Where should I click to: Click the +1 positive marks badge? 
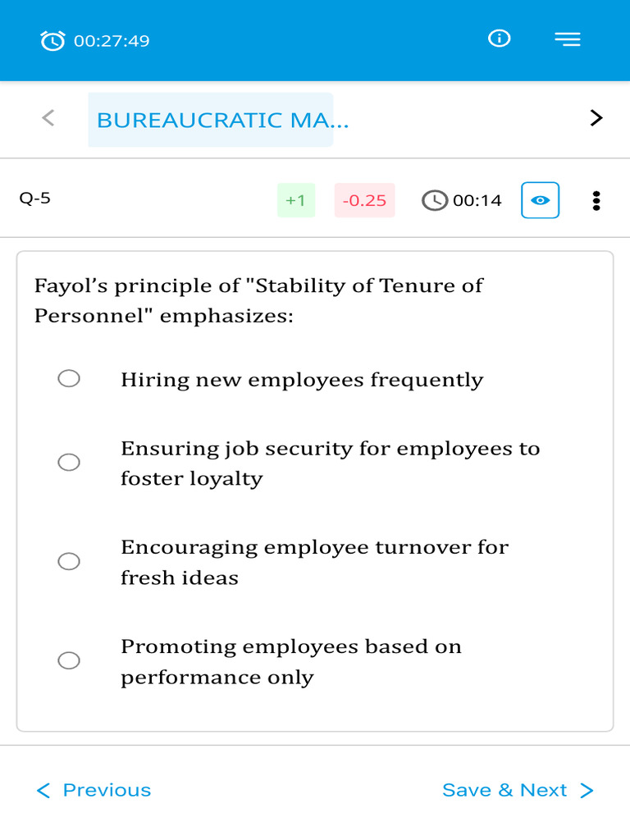click(295, 200)
